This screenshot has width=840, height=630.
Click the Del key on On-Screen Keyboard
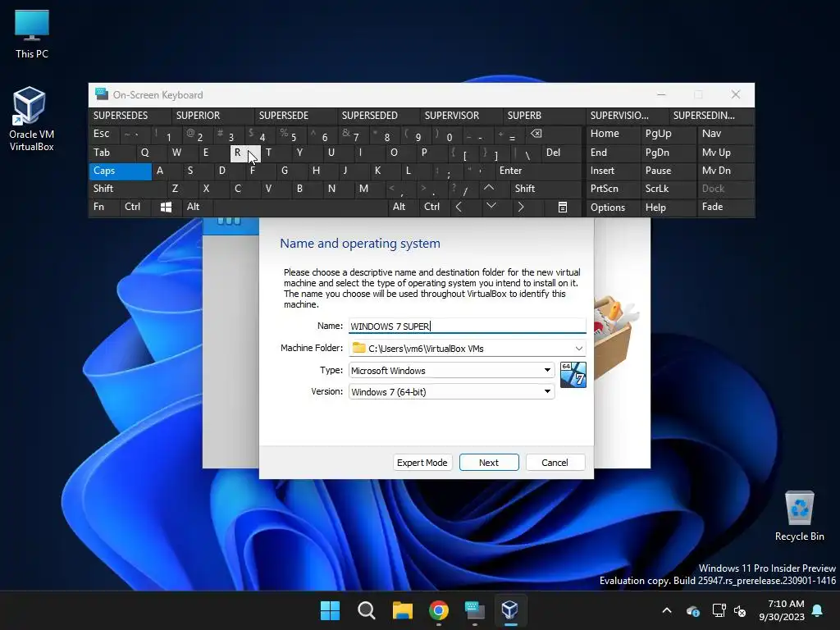pos(561,153)
